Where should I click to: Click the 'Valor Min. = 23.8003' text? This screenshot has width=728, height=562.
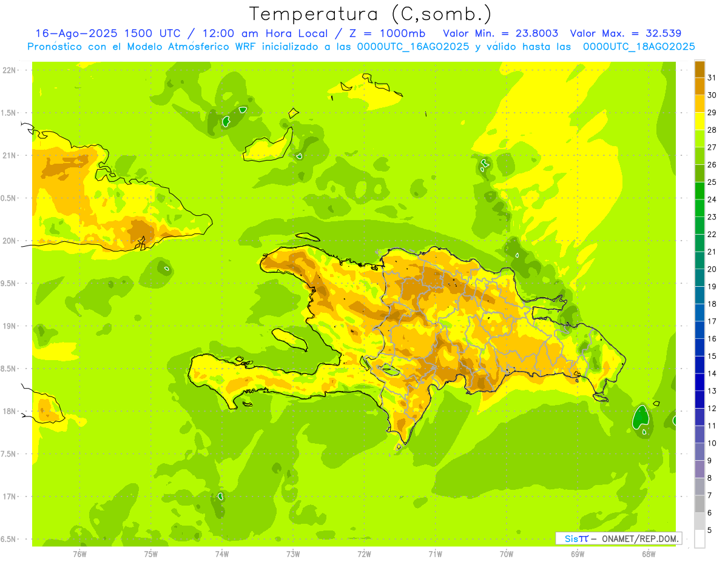500,33
